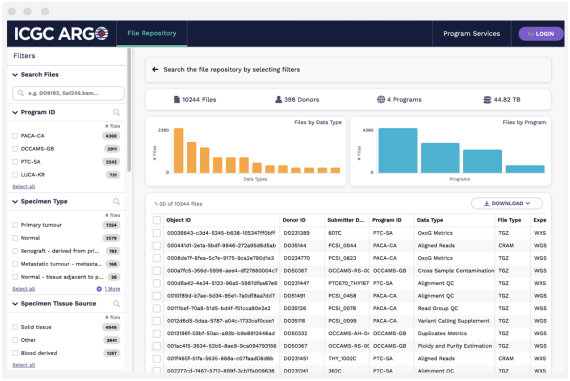Image resolution: width=570 pixels, height=381 pixels.
Task: Check the PACA-CA program checkbox
Action: point(15,136)
